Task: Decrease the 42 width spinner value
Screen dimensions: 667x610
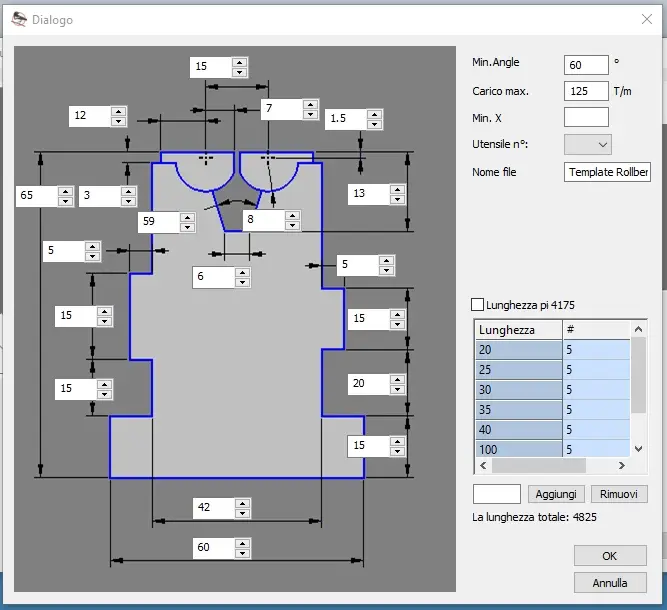Action: [240, 514]
